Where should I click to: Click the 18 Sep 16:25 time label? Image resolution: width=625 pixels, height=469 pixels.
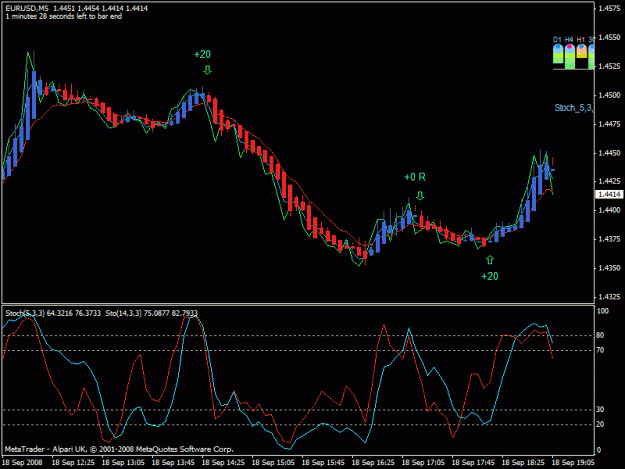pos(373,463)
